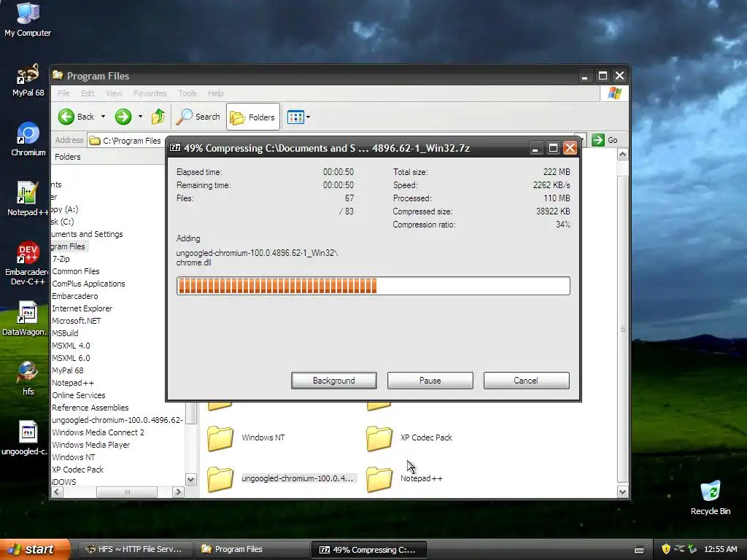Click the Start button
The height and width of the screenshot is (560, 747).
tap(35, 549)
